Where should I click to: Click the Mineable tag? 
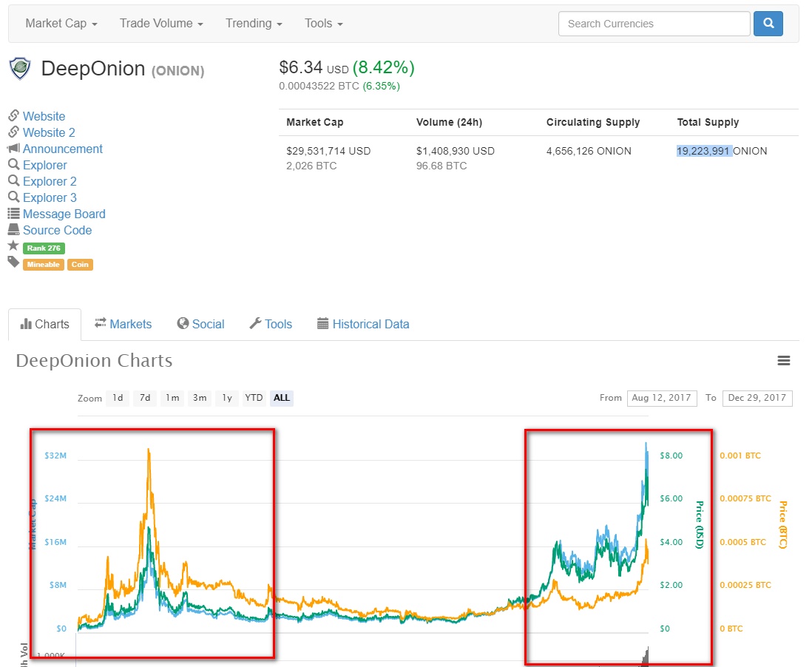tap(44, 265)
